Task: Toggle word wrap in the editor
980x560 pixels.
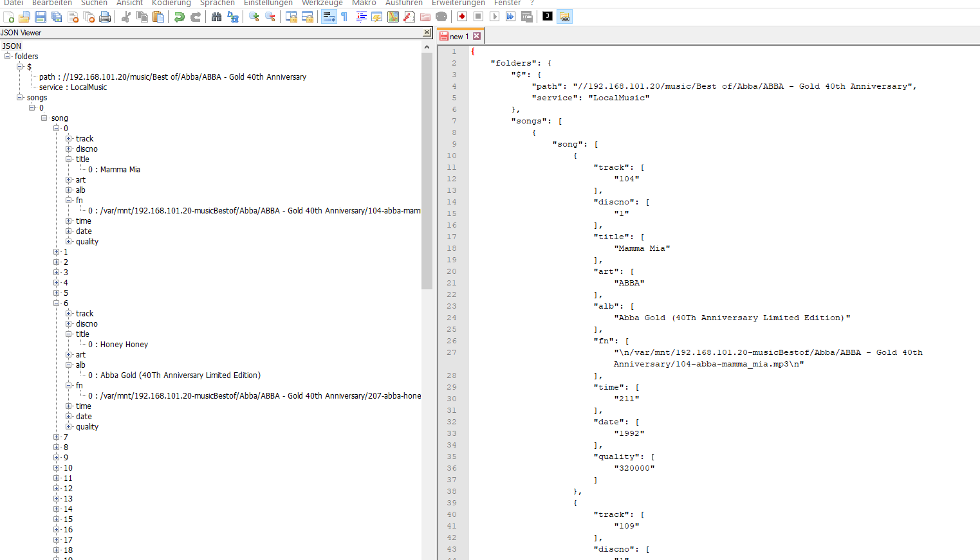Action: (x=329, y=17)
